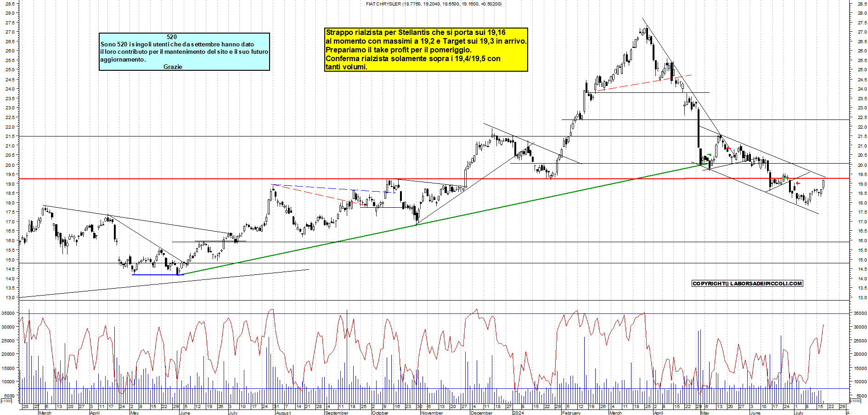Click the green arrow marker near the May low
The image size is (868, 415).
point(710,155)
